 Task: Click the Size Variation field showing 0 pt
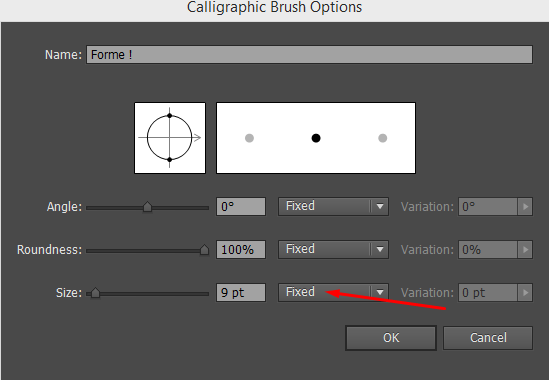pyautogui.click(x=488, y=292)
